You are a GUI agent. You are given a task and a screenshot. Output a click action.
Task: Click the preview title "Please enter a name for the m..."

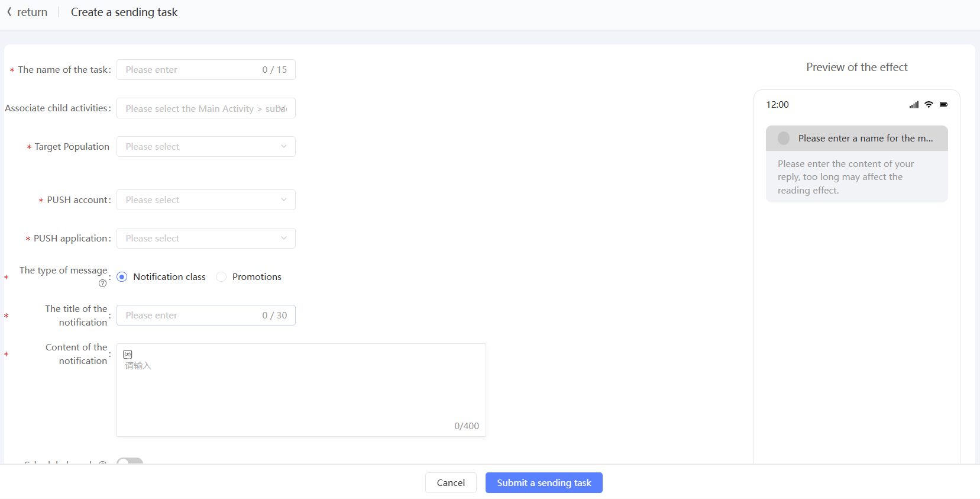click(x=866, y=139)
